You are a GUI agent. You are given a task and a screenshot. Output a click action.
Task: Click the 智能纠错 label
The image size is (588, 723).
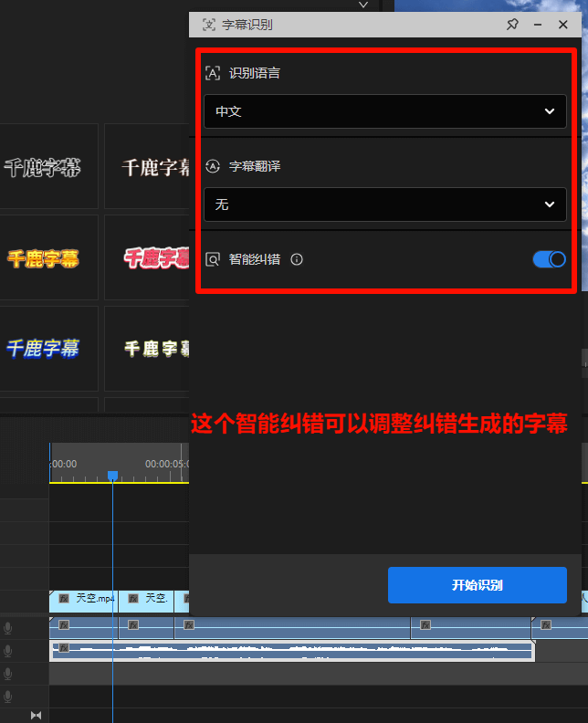[x=255, y=259]
